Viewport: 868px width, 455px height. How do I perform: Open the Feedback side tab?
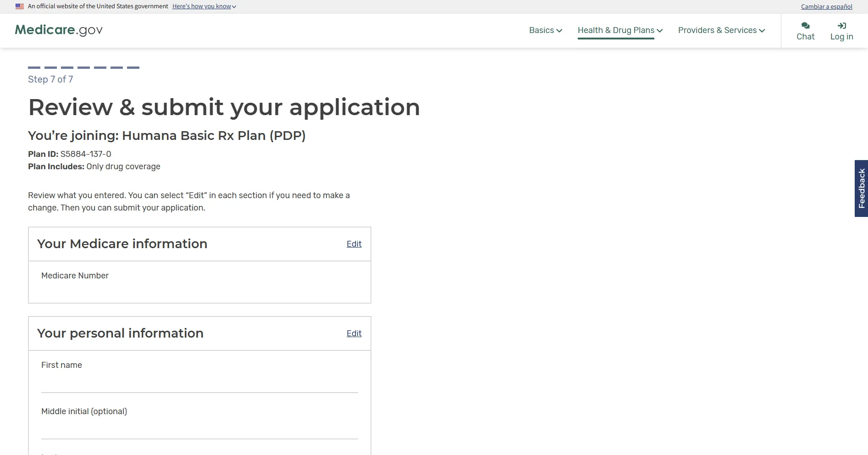[x=861, y=189]
